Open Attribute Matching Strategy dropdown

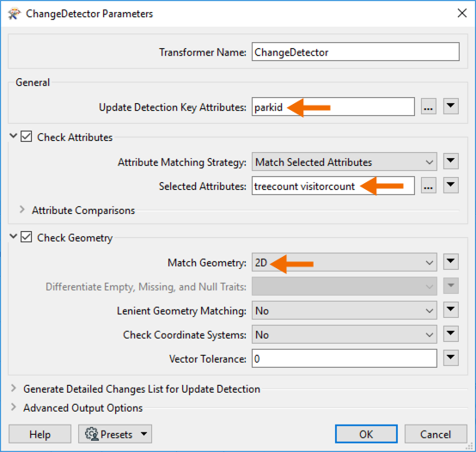point(345,162)
